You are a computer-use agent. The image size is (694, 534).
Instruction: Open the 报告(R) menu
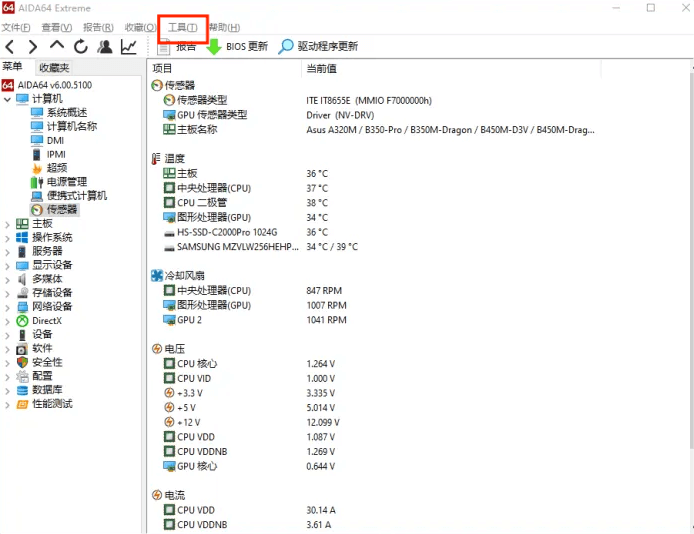(98, 27)
